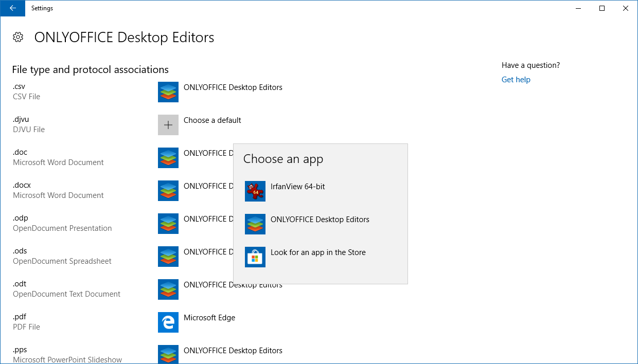Screen dimensions: 638x364
Task: Click the ONLYOFFICE icon for .ods
Action: click(x=168, y=257)
